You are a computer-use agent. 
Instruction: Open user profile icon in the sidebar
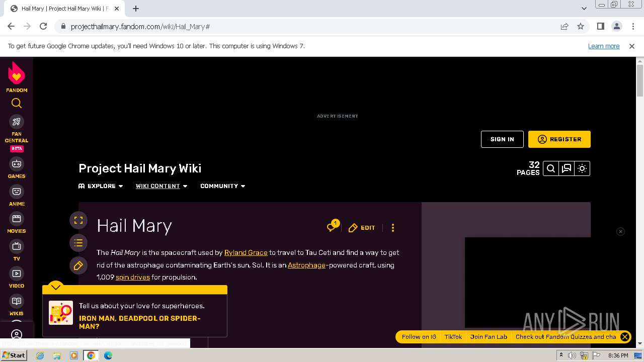coord(17,334)
